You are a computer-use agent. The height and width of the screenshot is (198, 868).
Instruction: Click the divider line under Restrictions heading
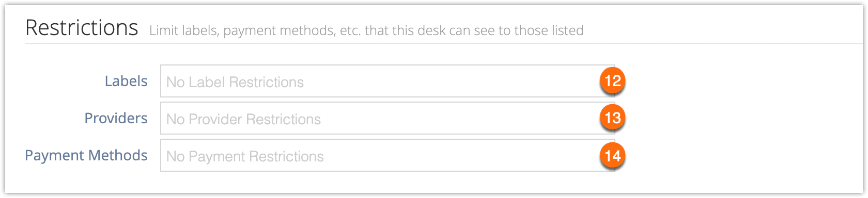coord(444,43)
